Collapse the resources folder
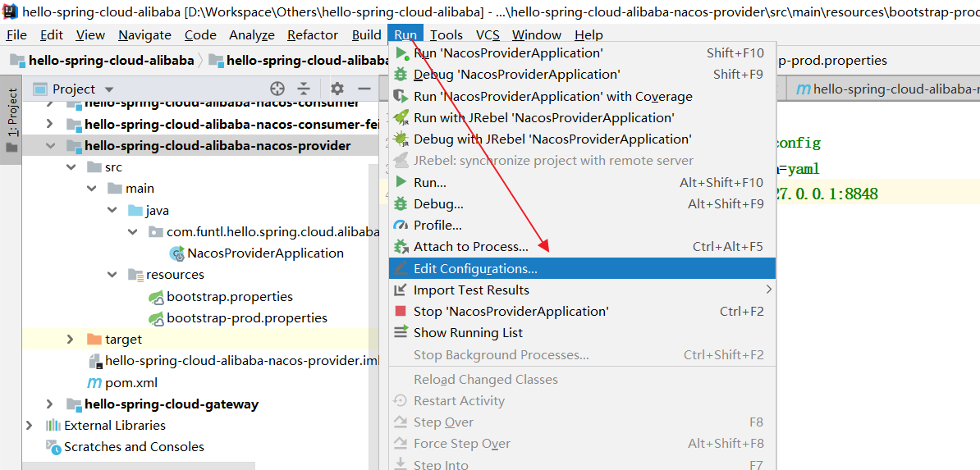The height and width of the screenshot is (470, 980). coord(112,275)
